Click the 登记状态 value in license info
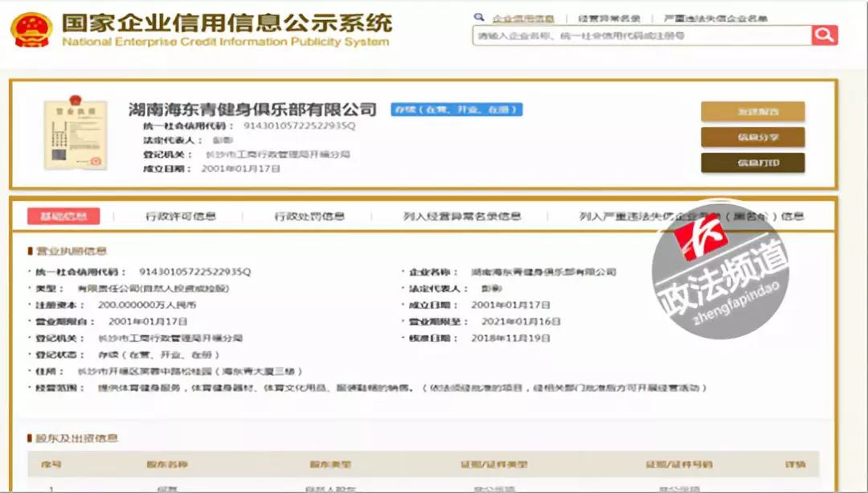 point(159,355)
